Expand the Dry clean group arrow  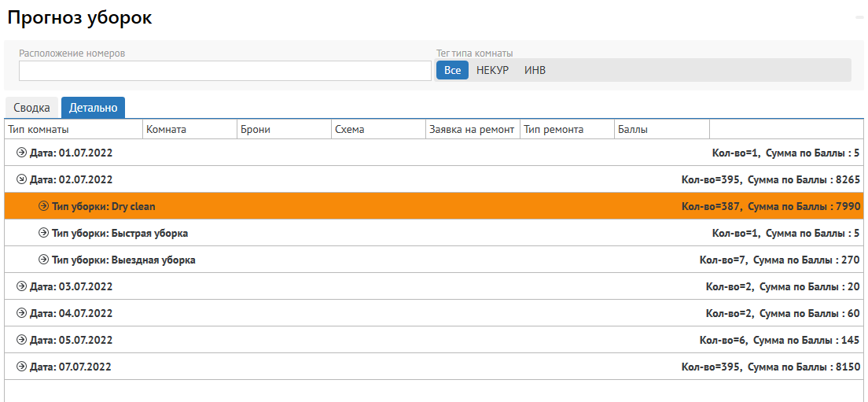(44, 206)
